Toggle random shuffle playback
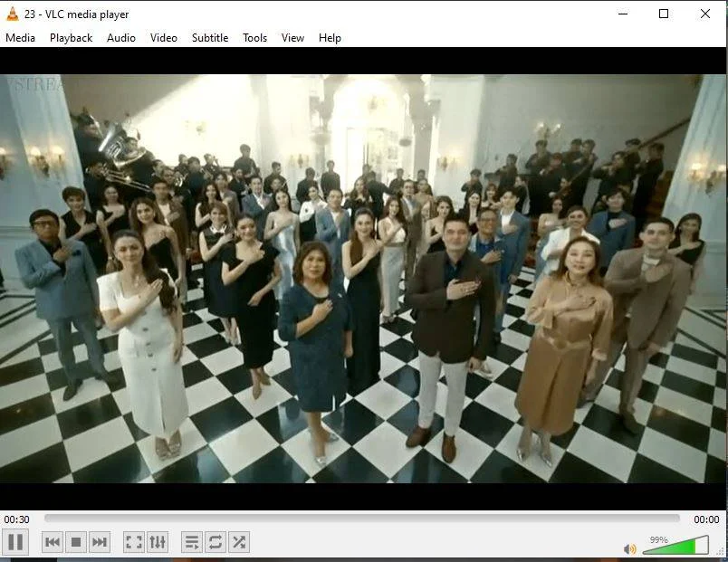Viewport: 728px width, 562px height. coord(239,541)
